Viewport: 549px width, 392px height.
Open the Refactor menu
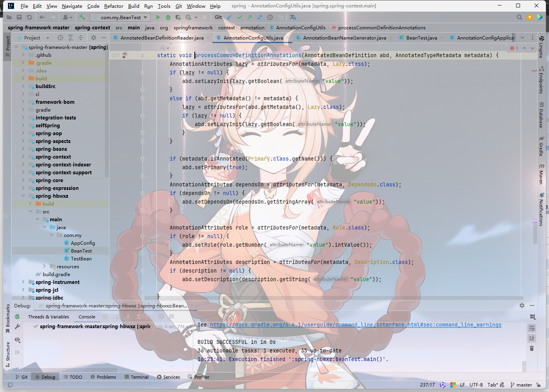(114, 6)
